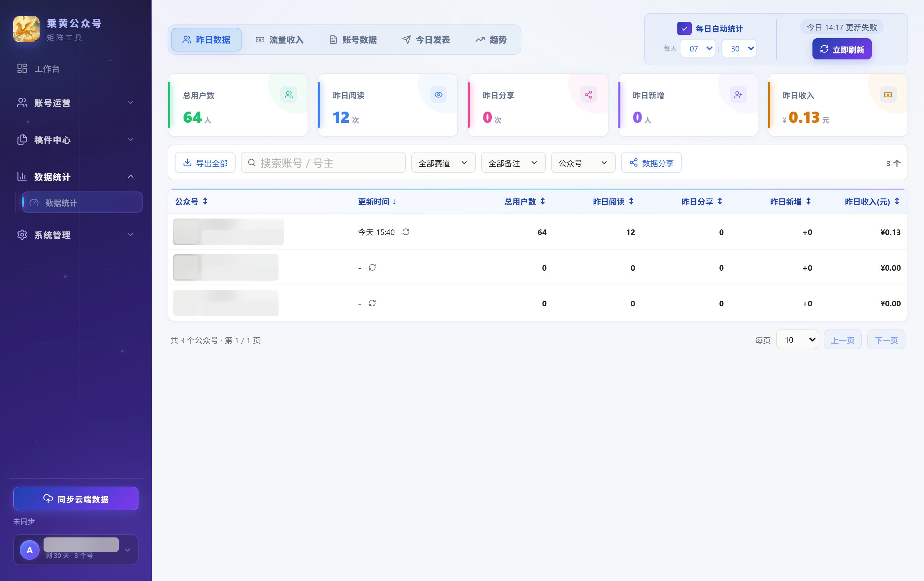Image resolution: width=924 pixels, height=581 pixels.
Task: Click the people icon on 总用户数 card
Action: (x=288, y=94)
